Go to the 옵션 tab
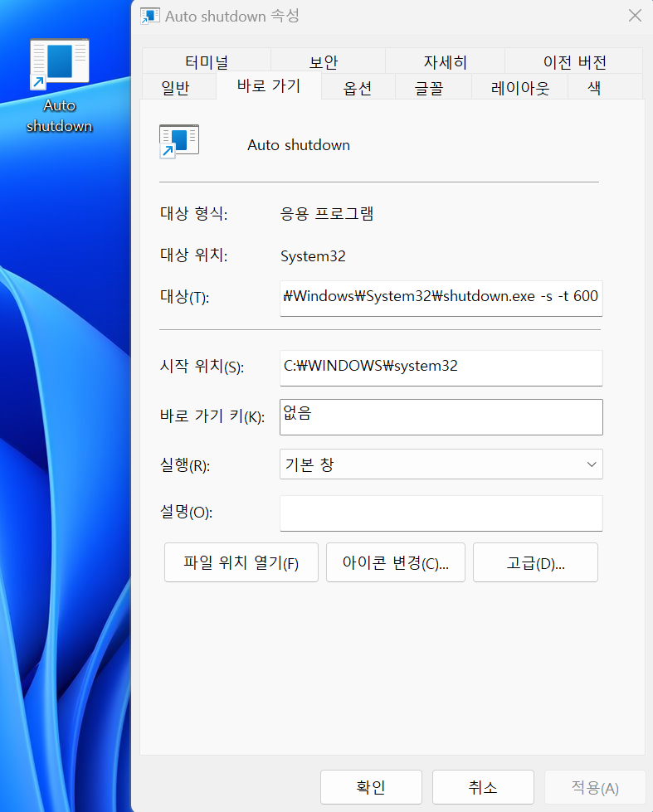 (x=358, y=87)
